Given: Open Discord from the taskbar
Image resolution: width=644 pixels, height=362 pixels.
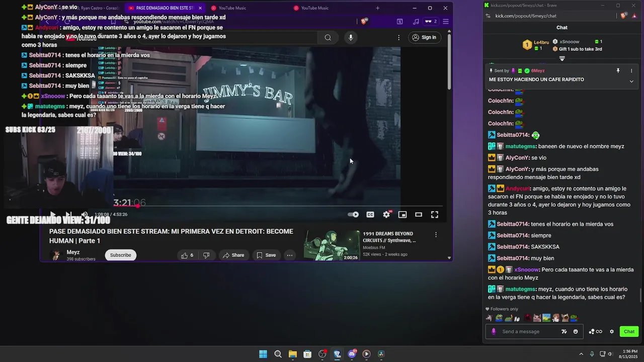Looking at the screenshot, I should pos(352,354).
